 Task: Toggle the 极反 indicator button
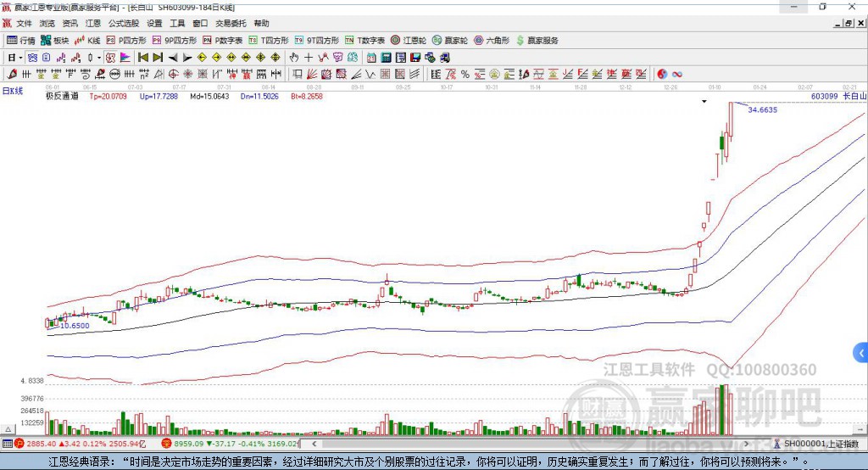(111, 58)
